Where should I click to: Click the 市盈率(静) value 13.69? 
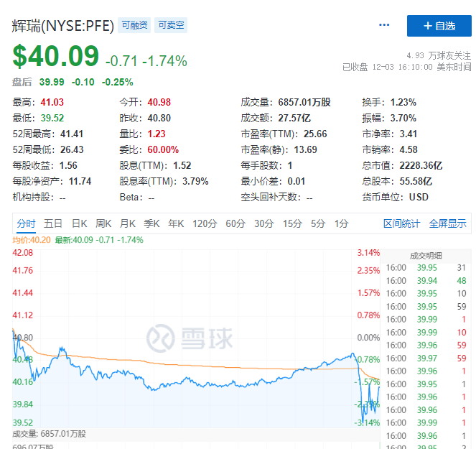coord(305,149)
